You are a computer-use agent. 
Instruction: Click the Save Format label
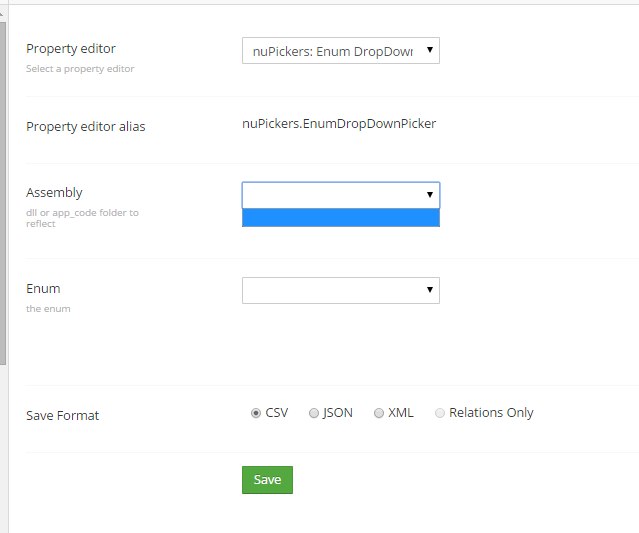[62, 415]
